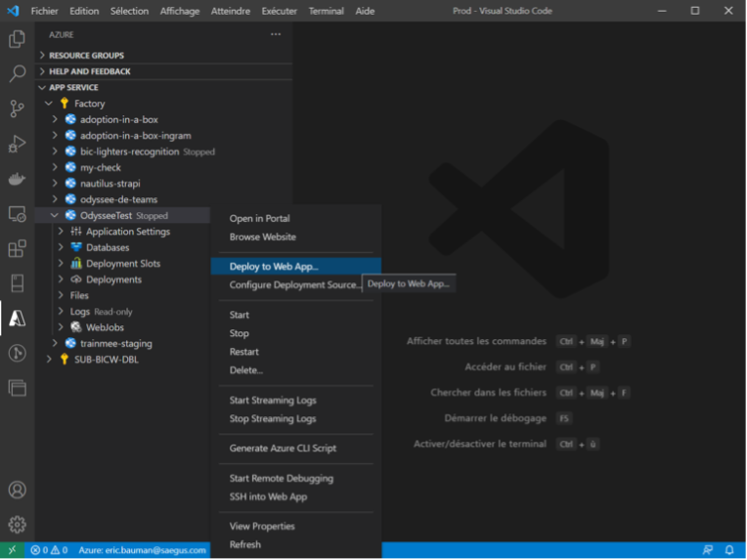Open the Run and Debug view icon

pyautogui.click(x=17, y=144)
